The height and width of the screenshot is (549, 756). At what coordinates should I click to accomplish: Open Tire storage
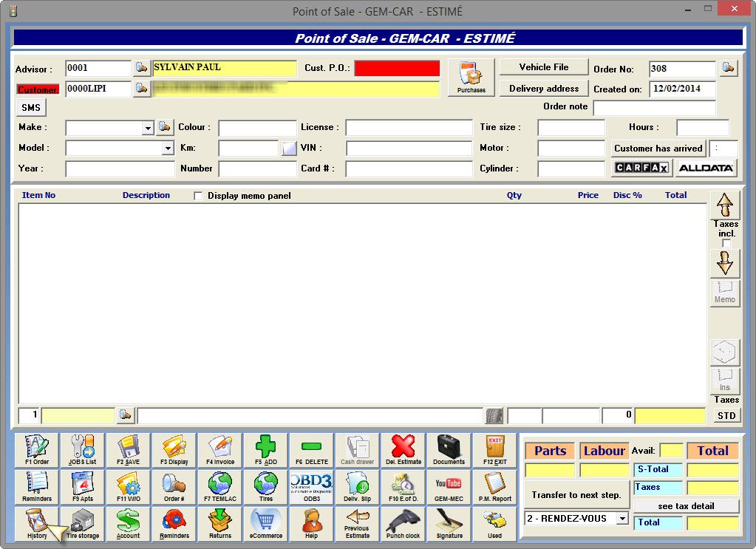[83, 524]
